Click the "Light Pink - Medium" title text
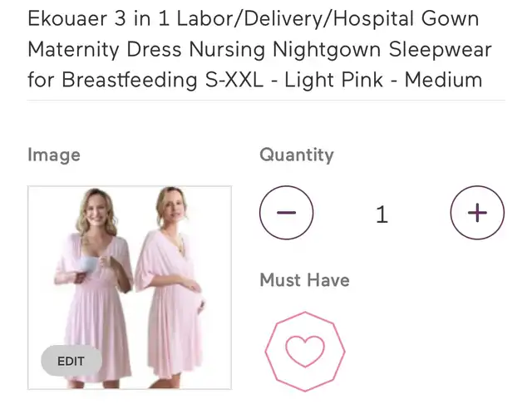Image resolution: width=532 pixels, height=409 pixels. pos(383,80)
